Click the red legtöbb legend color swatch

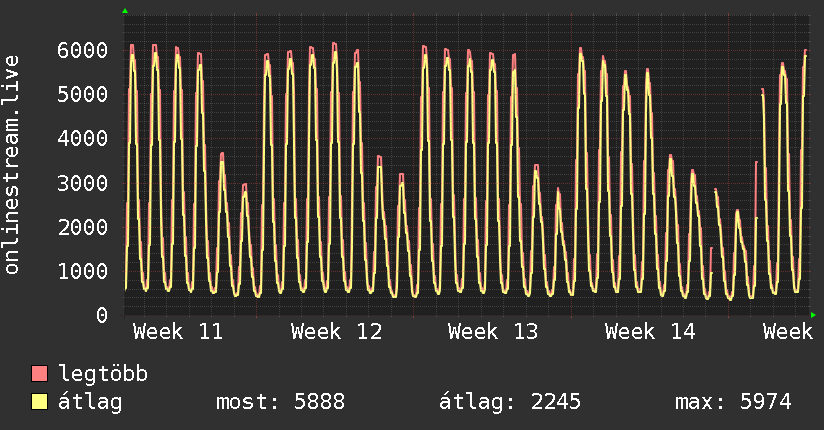pos(39,375)
